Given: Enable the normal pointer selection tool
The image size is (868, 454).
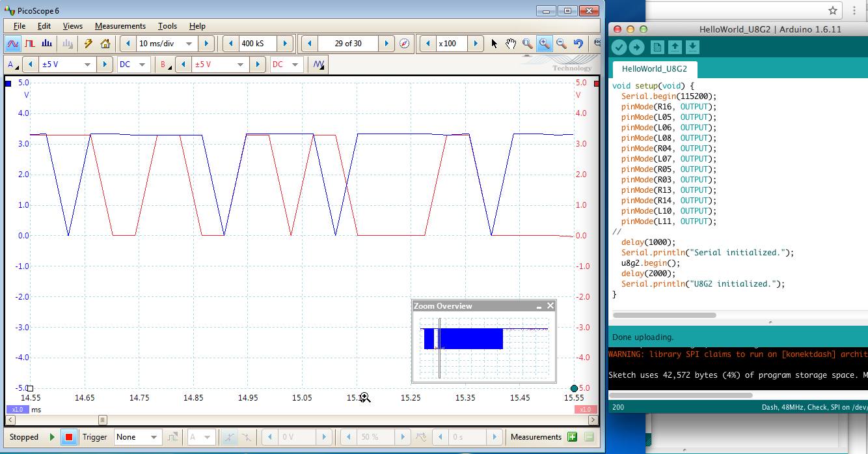Looking at the screenshot, I should point(493,44).
